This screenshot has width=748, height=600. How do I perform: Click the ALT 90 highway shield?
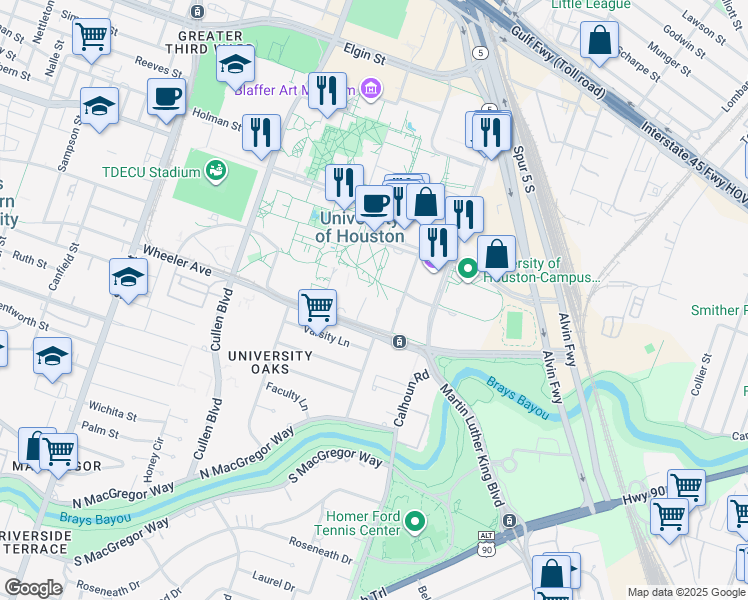click(x=487, y=544)
